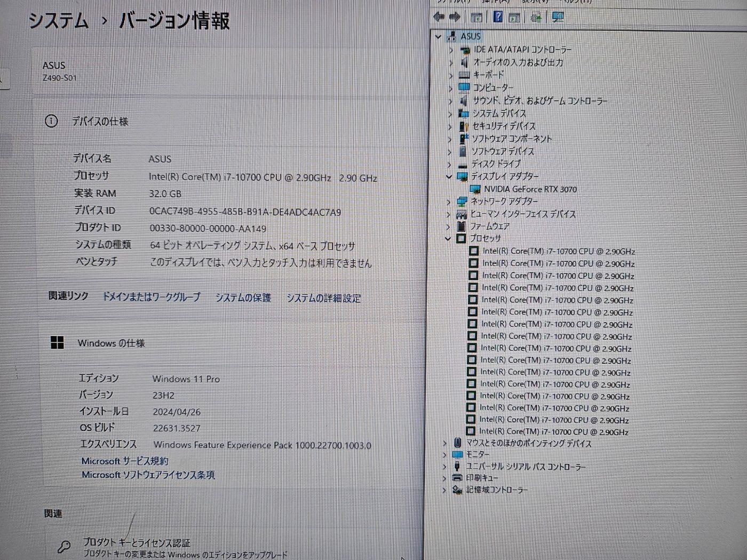Click the ファームウェア category icon
This screenshot has height=560, width=747.
[462, 227]
